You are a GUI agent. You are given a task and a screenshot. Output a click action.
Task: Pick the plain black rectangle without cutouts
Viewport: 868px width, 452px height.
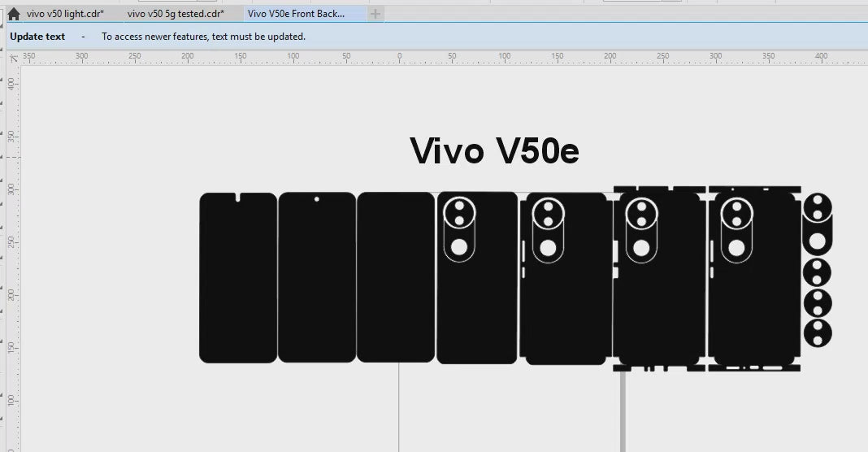pyautogui.click(x=396, y=278)
